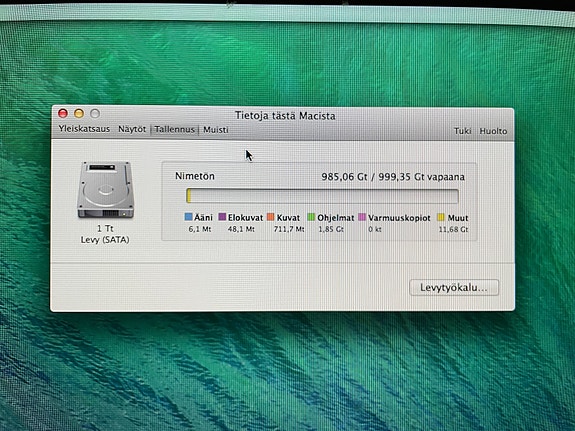This screenshot has width=575, height=431.
Task: Switch to the Näytöt tab
Action: [x=132, y=129]
